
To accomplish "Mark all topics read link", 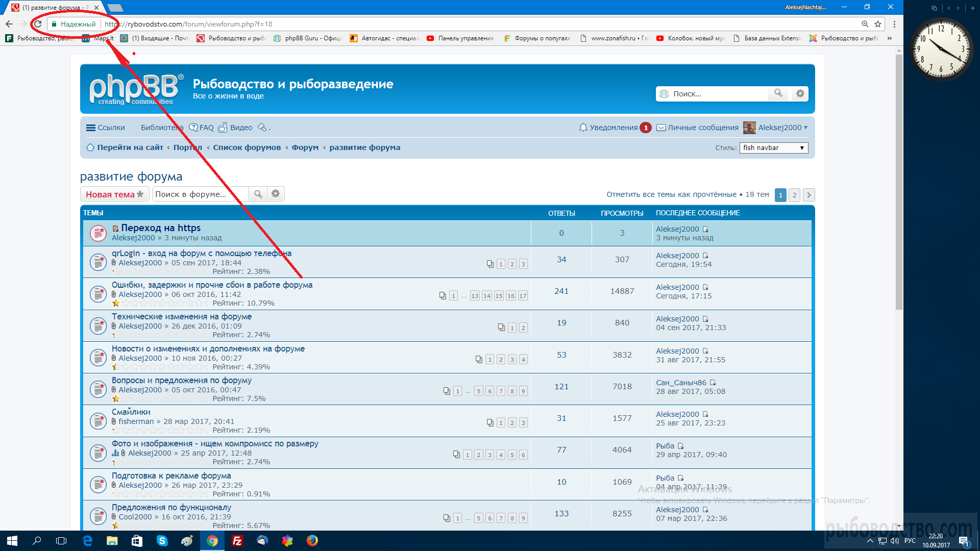I will [671, 194].
